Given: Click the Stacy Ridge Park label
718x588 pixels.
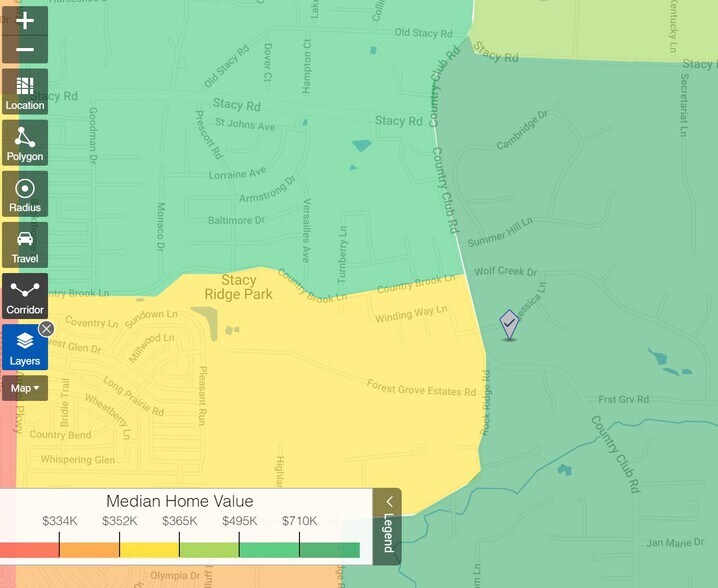Looking at the screenshot, I should 238,287.
